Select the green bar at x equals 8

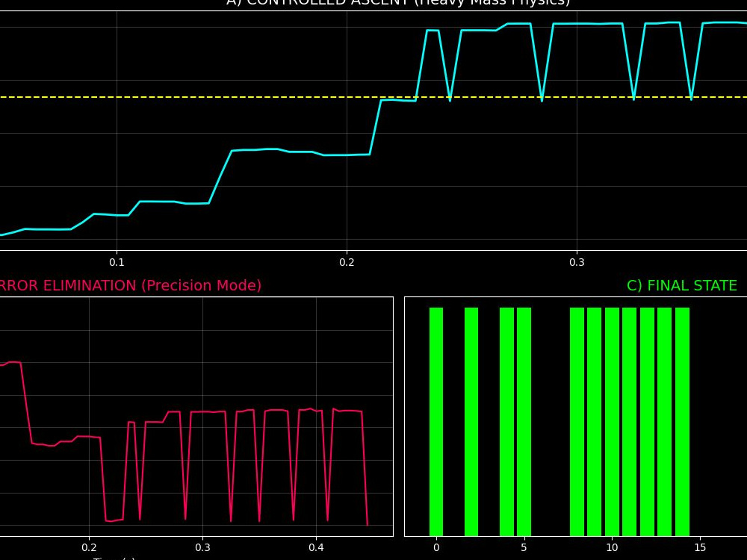tap(577, 422)
